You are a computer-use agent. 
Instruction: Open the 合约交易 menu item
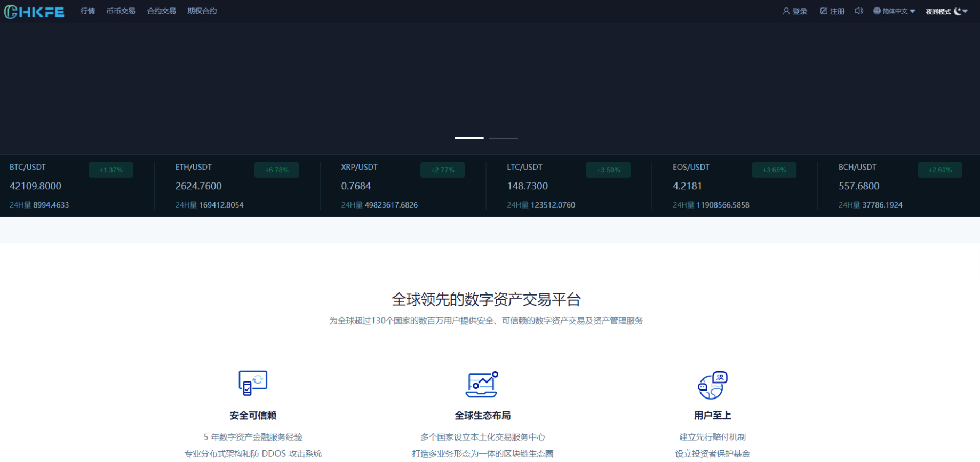161,11
